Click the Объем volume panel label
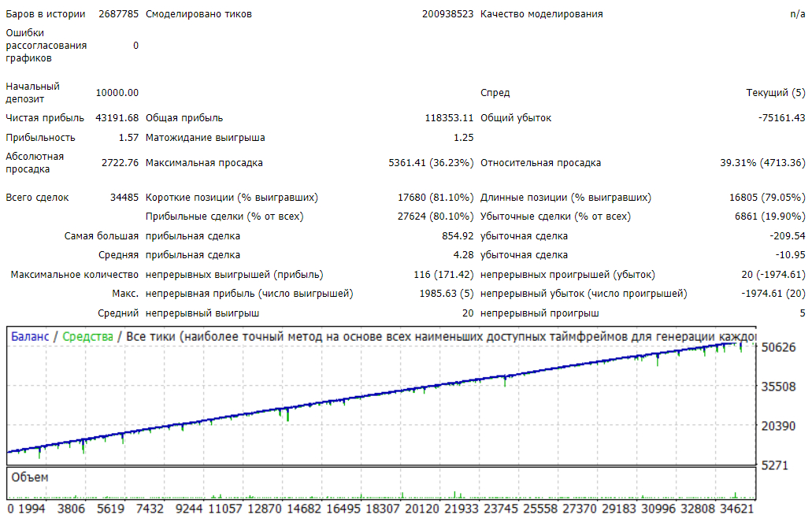 [x=29, y=477]
